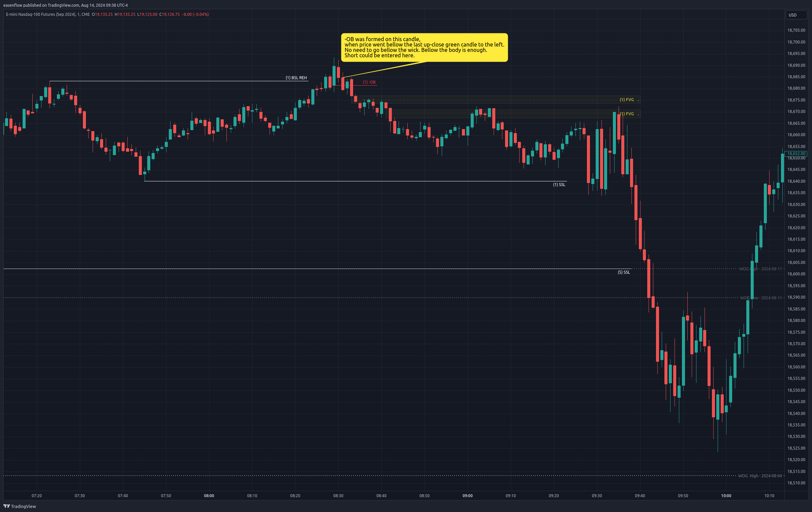Click the upper (1) FVG zone label
Image resolution: width=812 pixels, height=512 pixels.
[x=627, y=99]
